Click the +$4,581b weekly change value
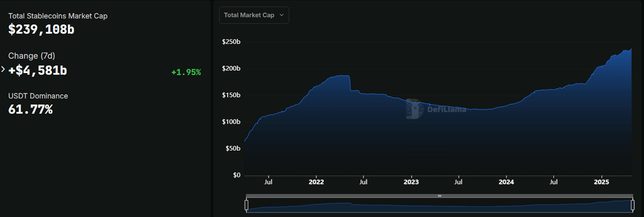 click(38, 70)
